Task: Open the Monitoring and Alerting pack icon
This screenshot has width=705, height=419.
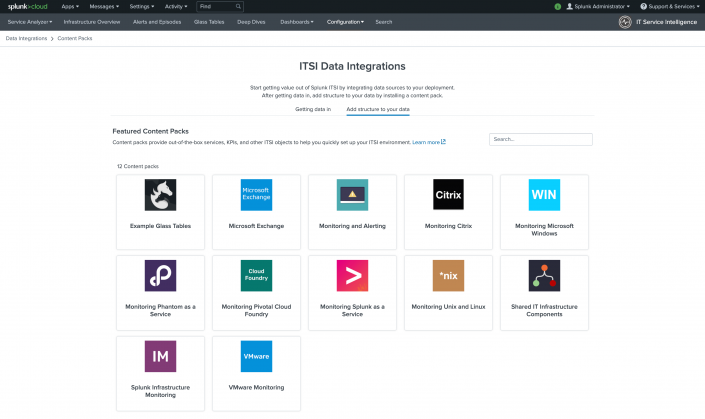Action: (x=352, y=195)
